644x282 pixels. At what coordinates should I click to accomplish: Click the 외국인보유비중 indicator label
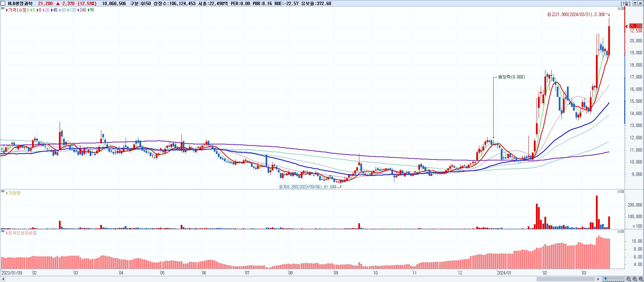pyautogui.click(x=21, y=233)
